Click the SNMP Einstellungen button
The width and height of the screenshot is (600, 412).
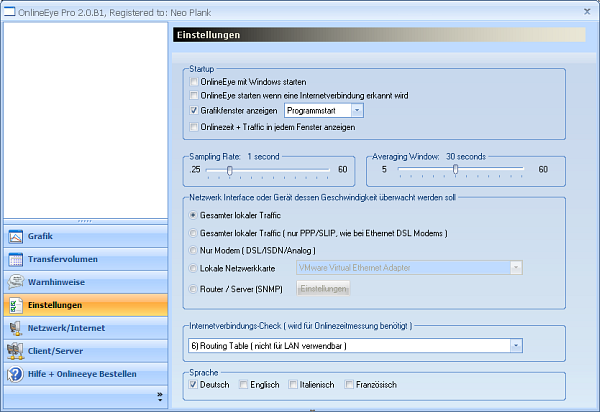pos(323,289)
